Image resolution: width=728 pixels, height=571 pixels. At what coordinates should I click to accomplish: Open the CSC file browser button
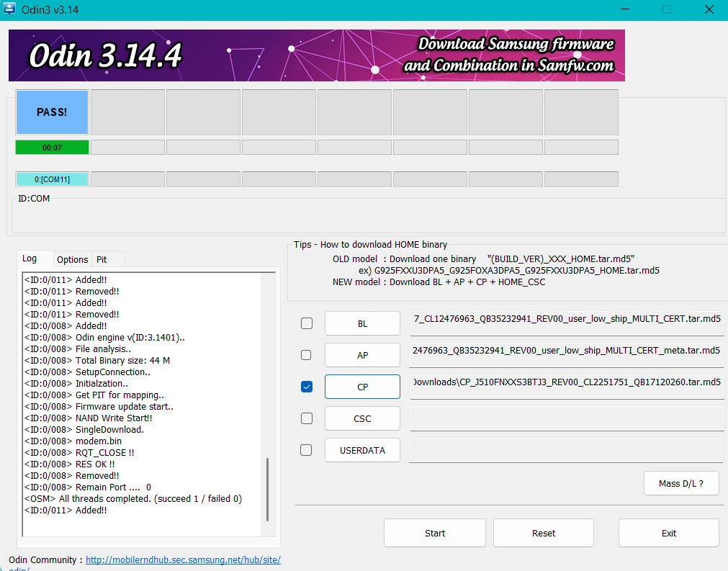pyautogui.click(x=362, y=418)
